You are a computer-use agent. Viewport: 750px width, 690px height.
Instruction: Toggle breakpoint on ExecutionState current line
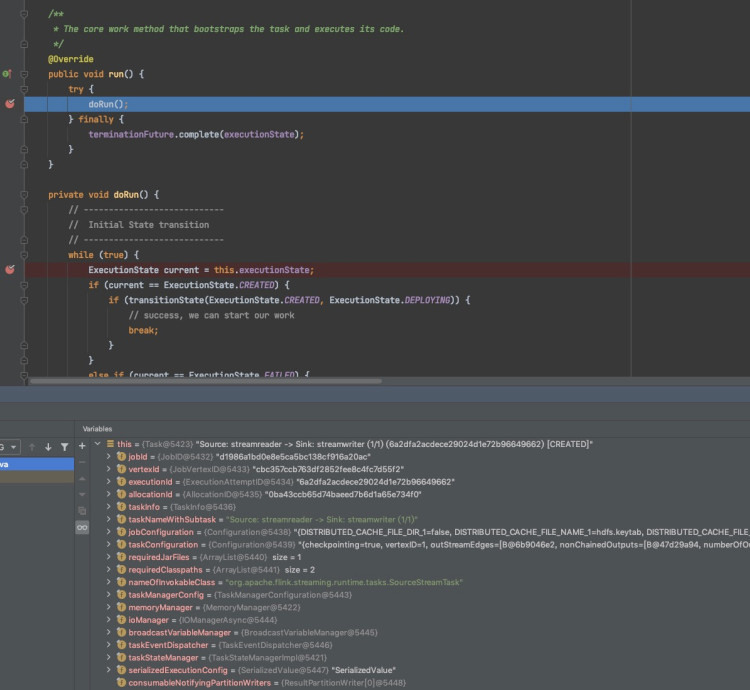(10, 270)
